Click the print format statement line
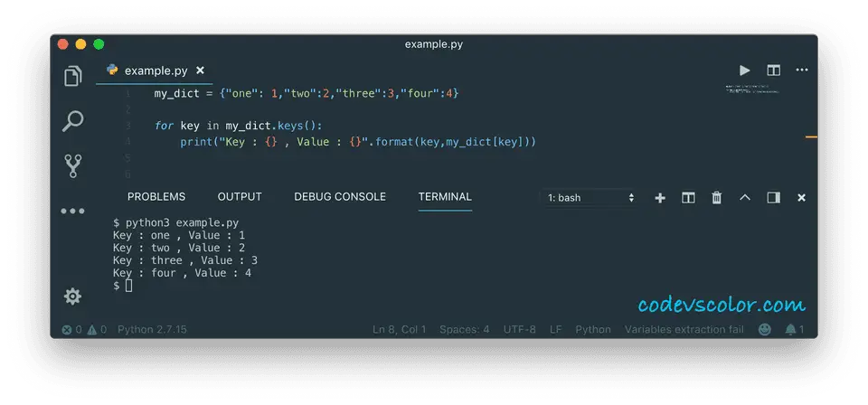This screenshot has height=405, width=868. tap(358, 142)
